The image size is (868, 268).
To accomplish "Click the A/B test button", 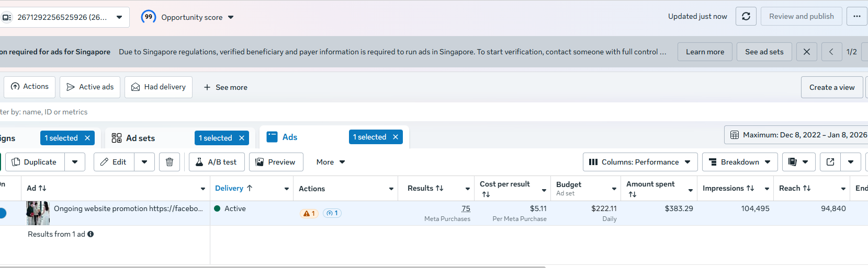I will coord(216,162).
